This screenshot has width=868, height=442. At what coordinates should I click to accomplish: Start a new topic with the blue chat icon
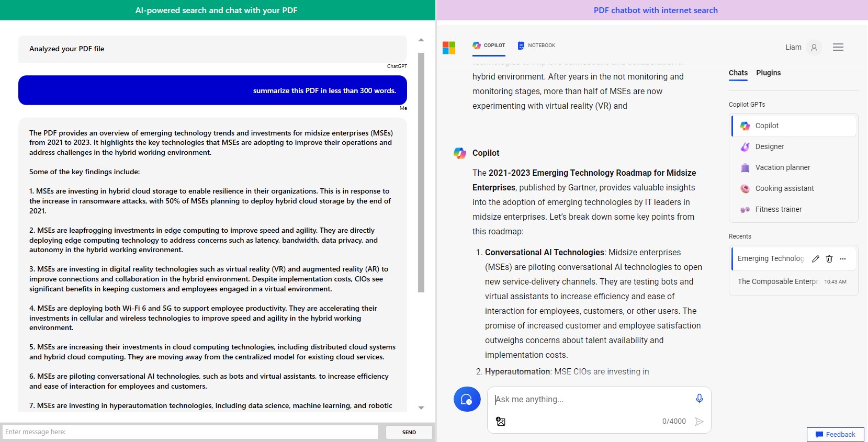point(467,400)
